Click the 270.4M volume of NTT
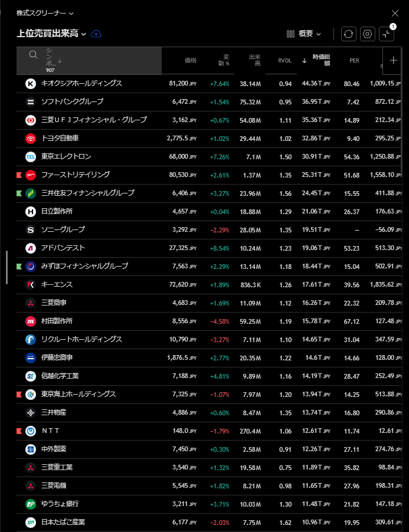The width and height of the screenshot is (409, 532). [x=250, y=431]
